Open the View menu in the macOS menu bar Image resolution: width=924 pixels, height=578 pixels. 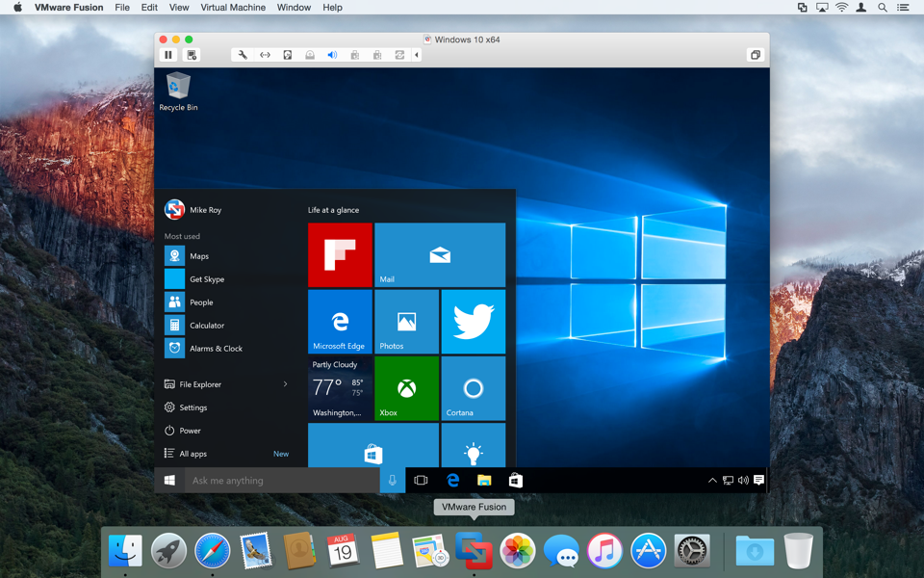[x=179, y=8]
